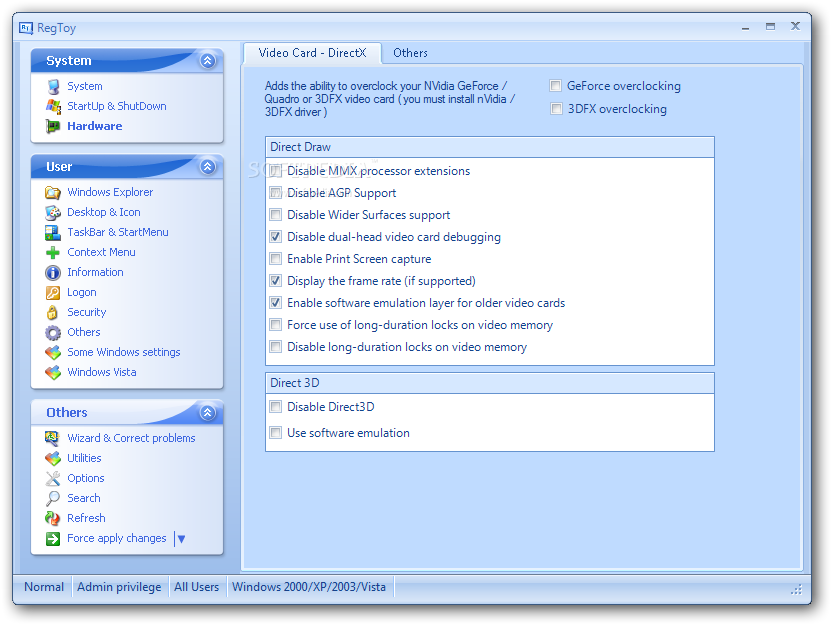The image size is (832, 625).
Task: Click the Wizard & Correct problems icon
Action: (53, 438)
